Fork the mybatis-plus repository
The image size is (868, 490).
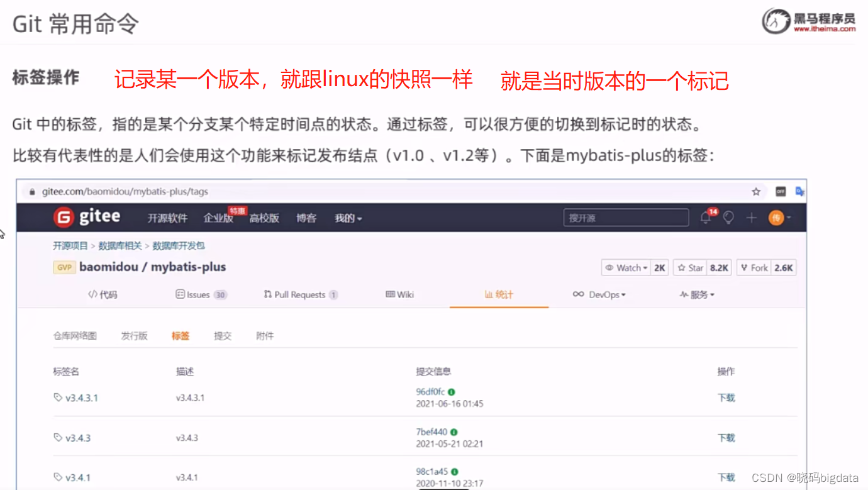coord(754,267)
